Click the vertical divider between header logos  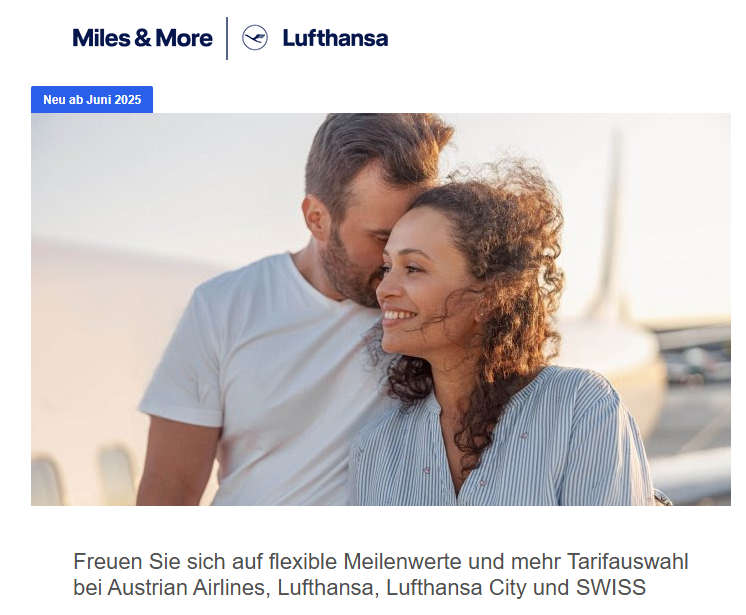tap(227, 38)
